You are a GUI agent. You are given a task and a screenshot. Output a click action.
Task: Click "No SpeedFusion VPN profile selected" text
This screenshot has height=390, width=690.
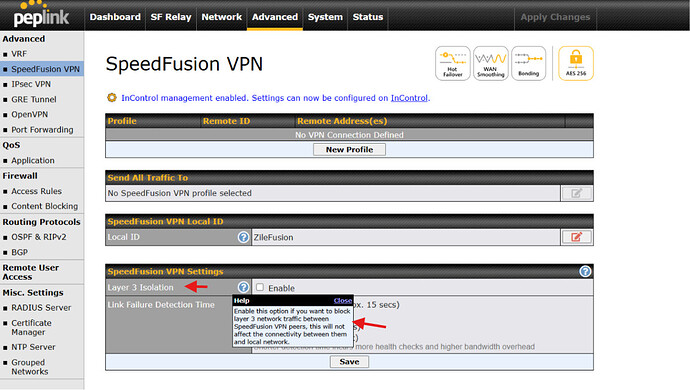pyautogui.click(x=180, y=193)
